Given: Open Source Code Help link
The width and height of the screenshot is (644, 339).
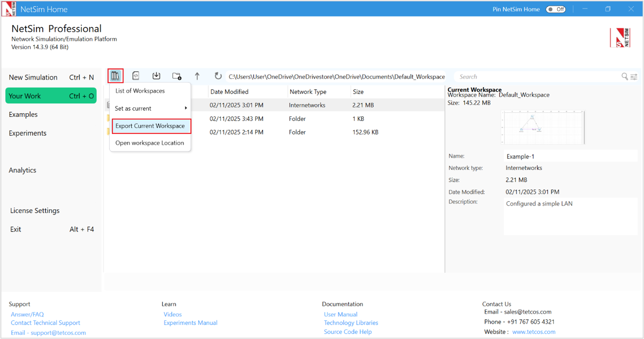Looking at the screenshot, I should coord(348,332).
